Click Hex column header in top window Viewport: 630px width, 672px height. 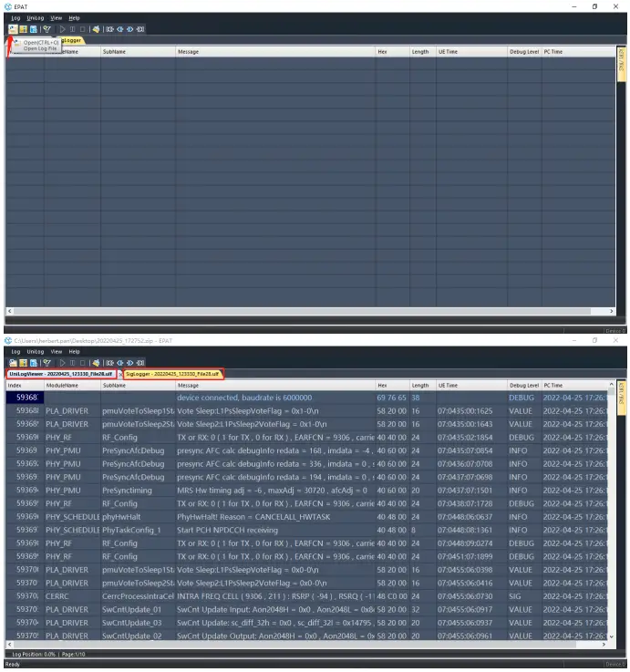392,52
